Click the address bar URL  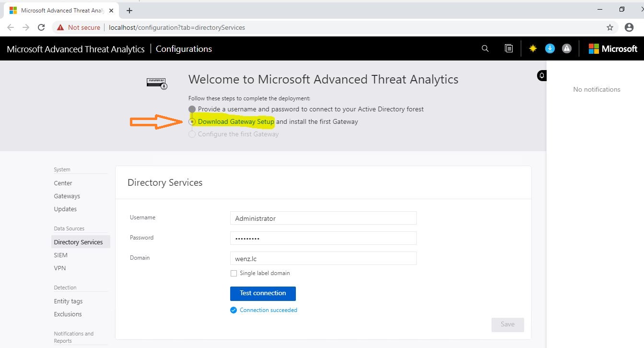coord(177,27)
